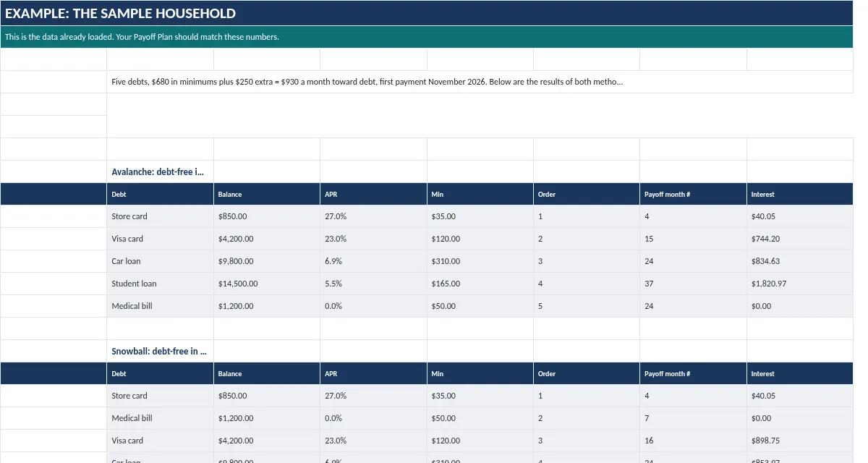The height and width of the screenshot is (463, 868).
Task: Select "Store card" in the Avalanche table
Action: pos(160,216)
